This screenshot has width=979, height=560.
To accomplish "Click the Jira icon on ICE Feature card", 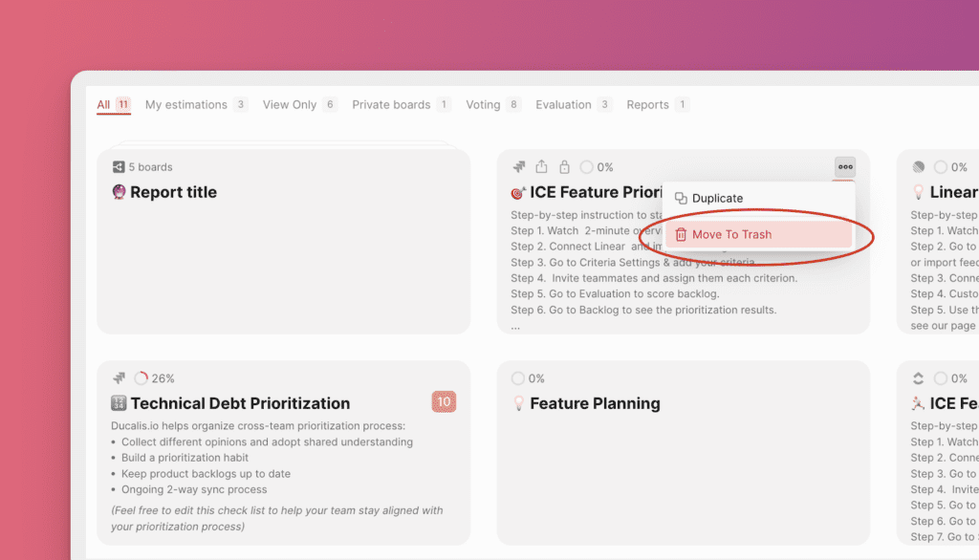I will click(519, 167).
